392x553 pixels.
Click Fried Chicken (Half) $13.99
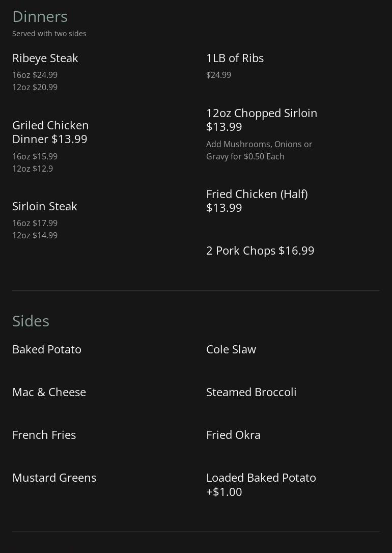[257, 201]
